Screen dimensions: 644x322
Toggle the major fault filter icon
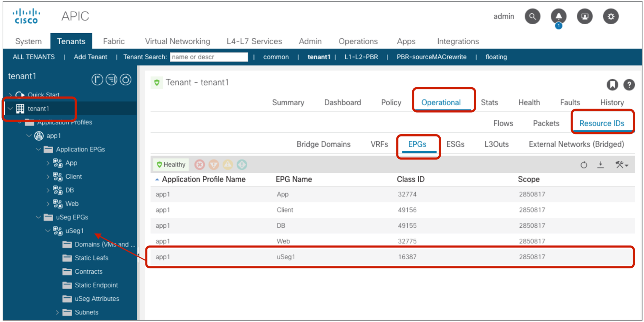214,164
